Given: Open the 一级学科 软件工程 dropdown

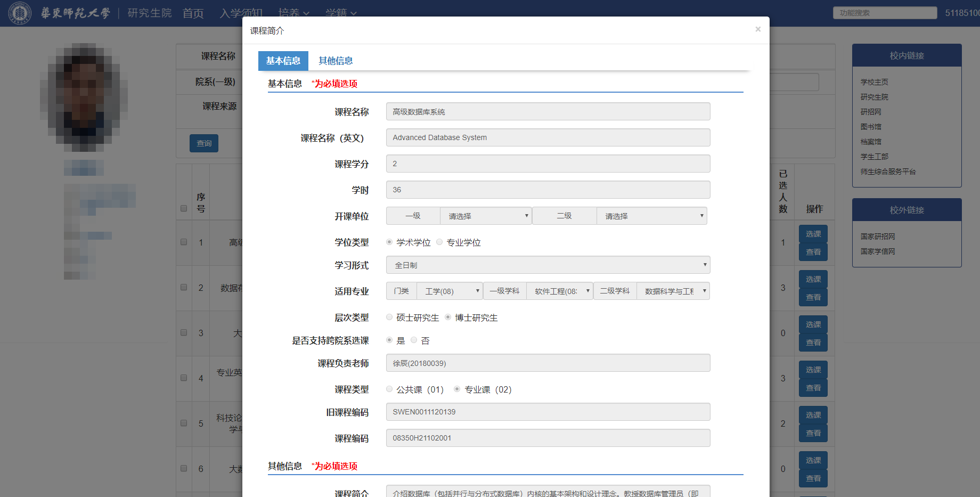Looking at the screenshot, I should coord(559,291).
